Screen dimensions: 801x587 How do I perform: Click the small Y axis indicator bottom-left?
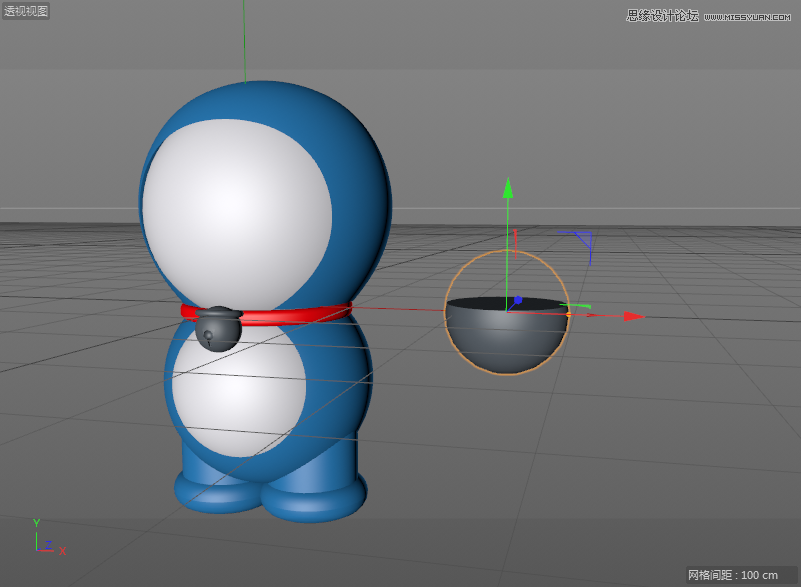point(38,520)
